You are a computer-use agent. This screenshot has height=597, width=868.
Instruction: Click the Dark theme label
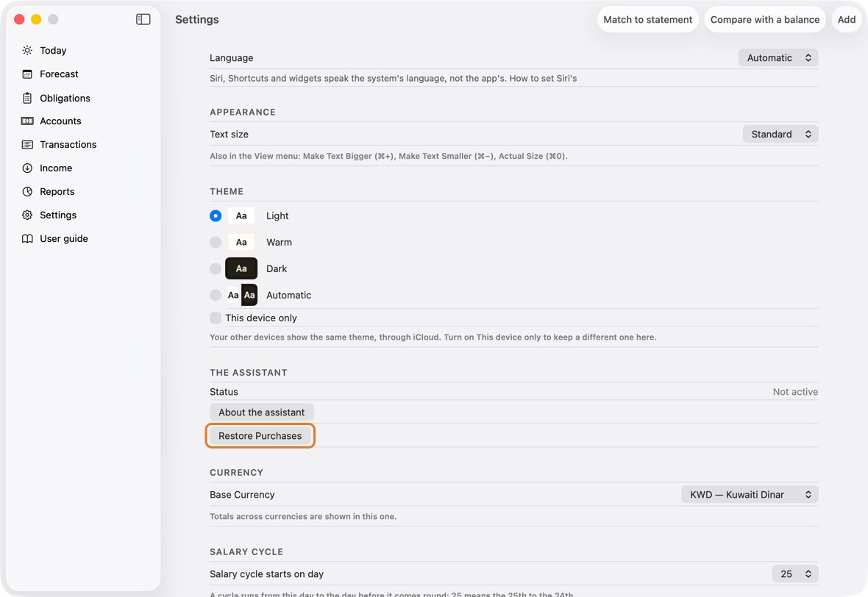[x=277, y=269]
